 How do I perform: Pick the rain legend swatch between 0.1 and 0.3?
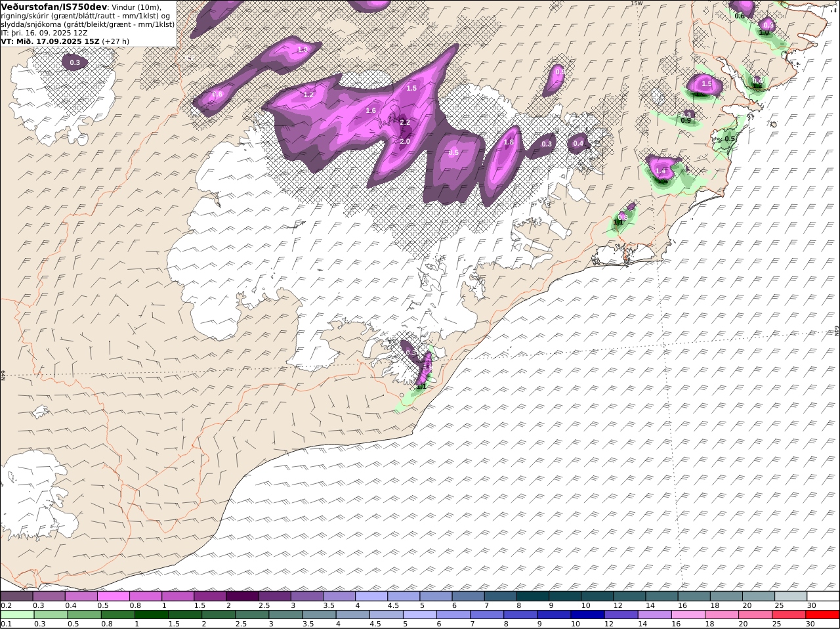pyautogui.click(x=16, y=615)
